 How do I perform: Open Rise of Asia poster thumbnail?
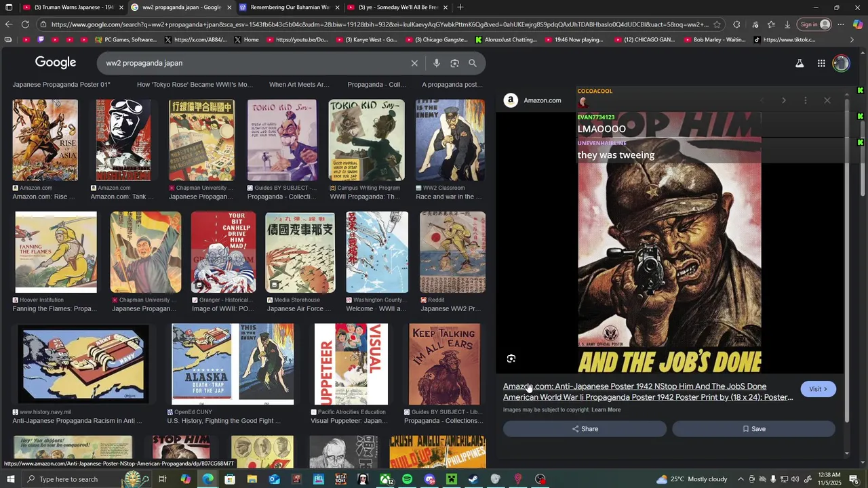point(45,140)
